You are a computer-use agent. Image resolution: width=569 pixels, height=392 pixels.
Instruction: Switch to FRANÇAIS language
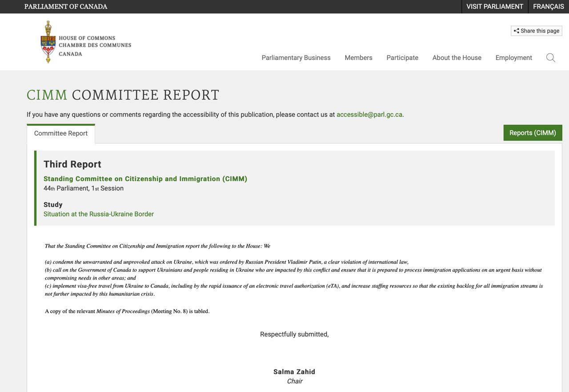pyautogui.click(x=549, y=7)
